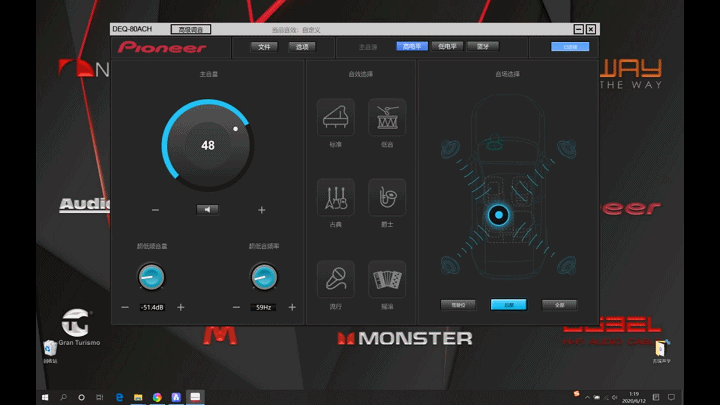Select the 标准 piano sound effect

[335, 117]
